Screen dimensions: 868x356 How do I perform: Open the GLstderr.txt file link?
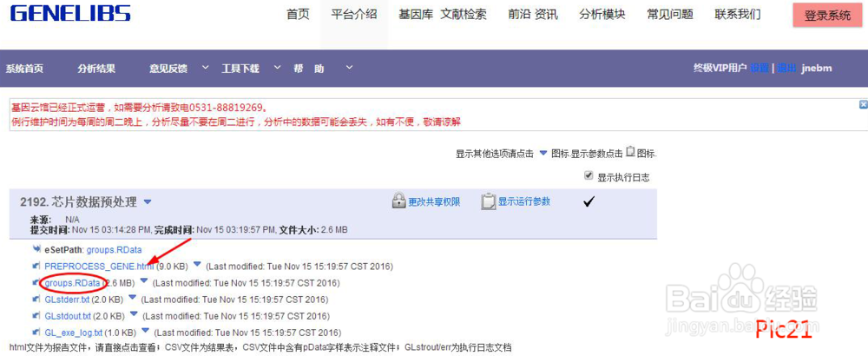[x=67, y=300]
